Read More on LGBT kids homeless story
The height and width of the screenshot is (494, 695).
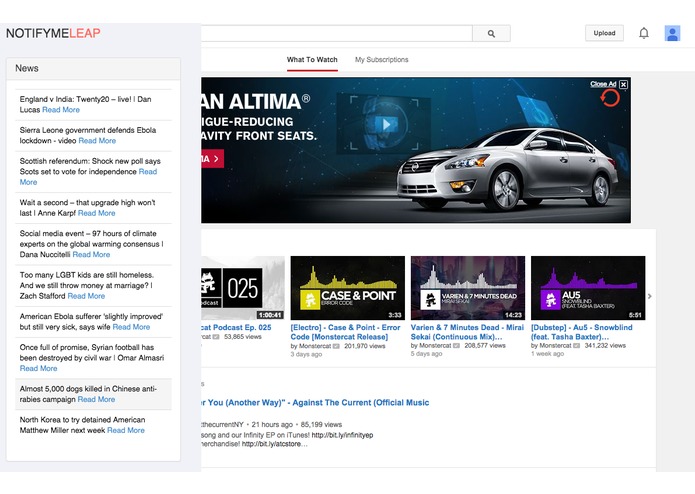86,296
